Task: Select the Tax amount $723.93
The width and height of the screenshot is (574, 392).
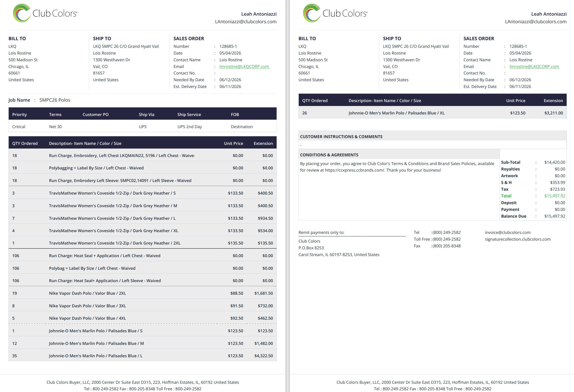Action: [557, 189]
